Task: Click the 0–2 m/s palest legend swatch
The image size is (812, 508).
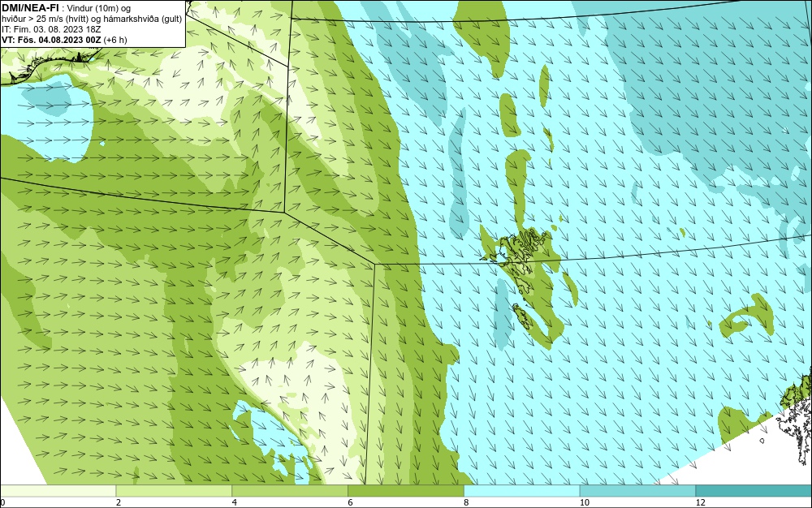Action: (58, 491)
